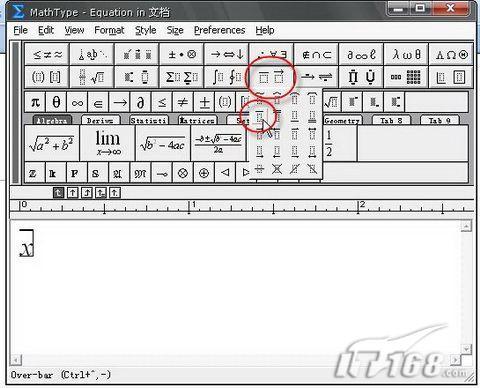Screen dimensions: 480x388
Task: Open the File menu
Action: (20, 30)
